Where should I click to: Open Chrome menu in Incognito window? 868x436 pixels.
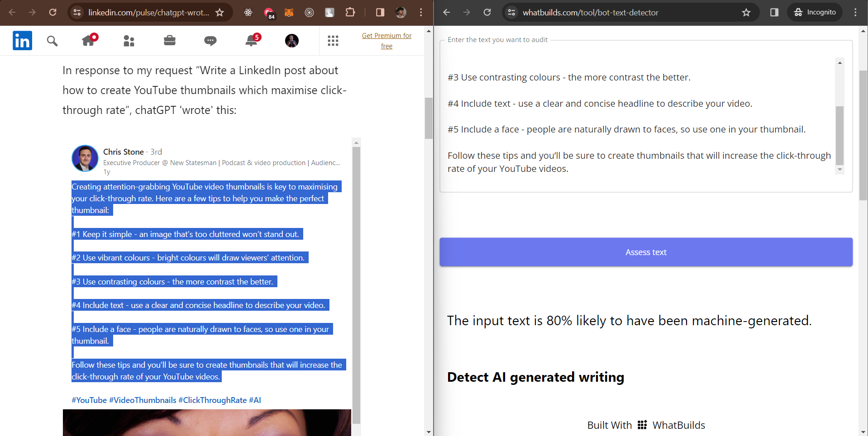tap(855, 12)
